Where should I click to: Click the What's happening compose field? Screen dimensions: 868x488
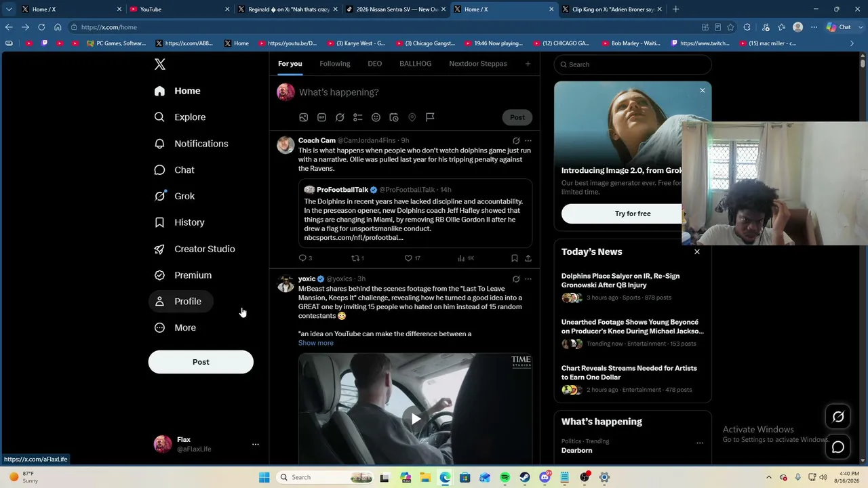coord(414,92)
